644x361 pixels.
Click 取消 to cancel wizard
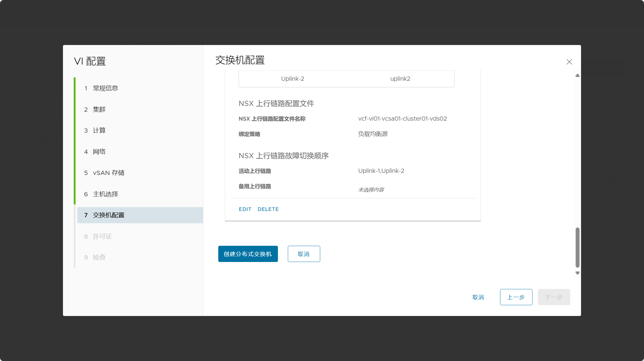(478, 297)
